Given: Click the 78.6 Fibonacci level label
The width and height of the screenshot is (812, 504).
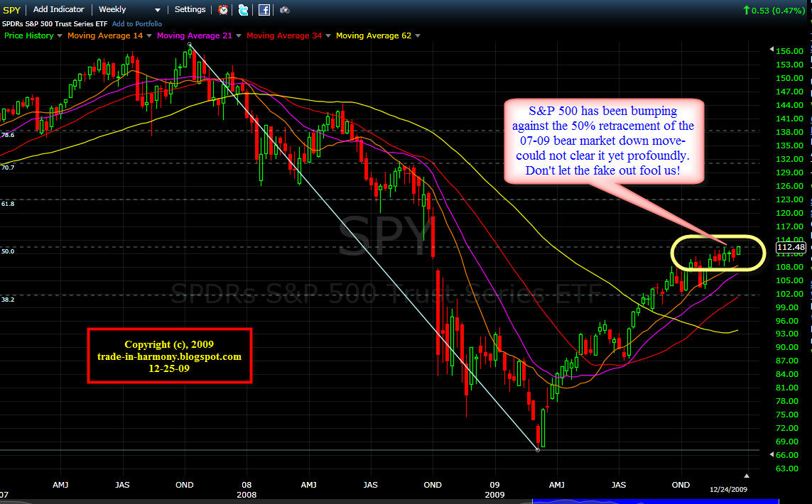Looking at the screenshot, I should tap(8, 135).
